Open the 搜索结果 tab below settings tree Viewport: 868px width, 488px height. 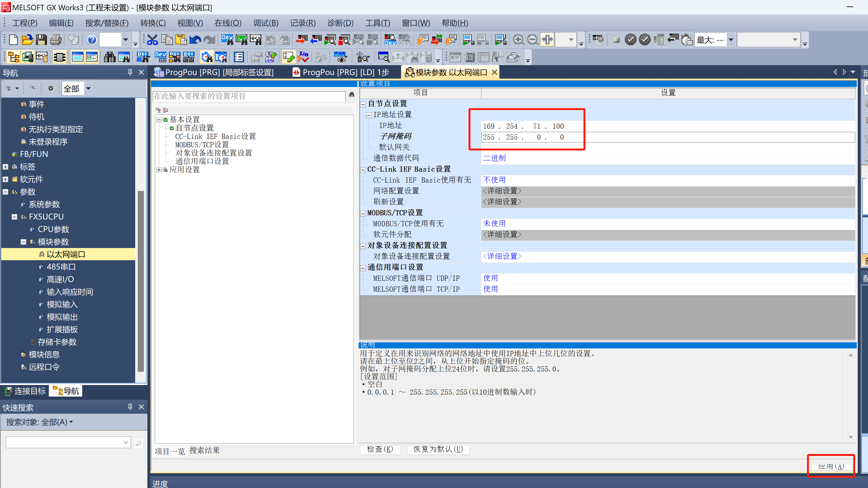(205, 450)
